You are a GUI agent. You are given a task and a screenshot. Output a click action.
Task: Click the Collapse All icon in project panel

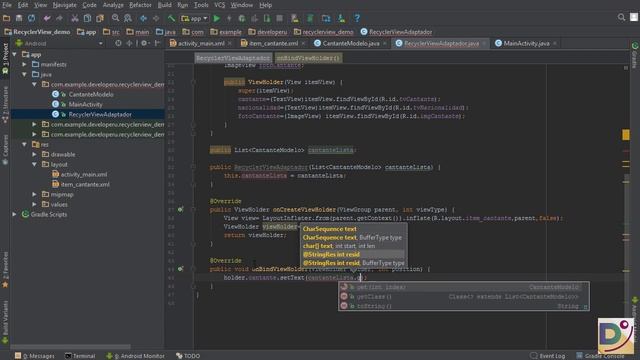[129, 43]
